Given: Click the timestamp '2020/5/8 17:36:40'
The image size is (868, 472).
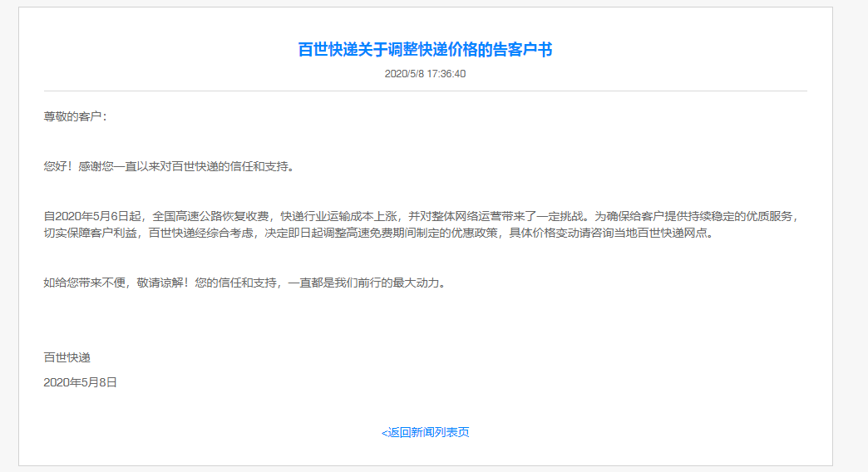Looking at the screenshot, I should click(425, 74).
